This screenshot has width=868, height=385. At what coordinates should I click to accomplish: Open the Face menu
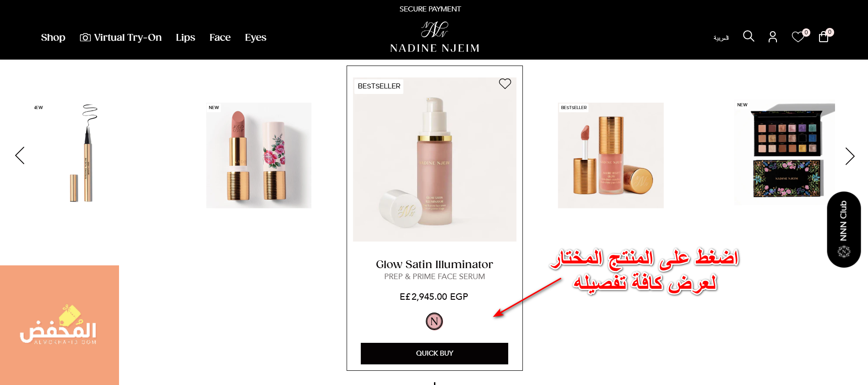click(220, 38)
